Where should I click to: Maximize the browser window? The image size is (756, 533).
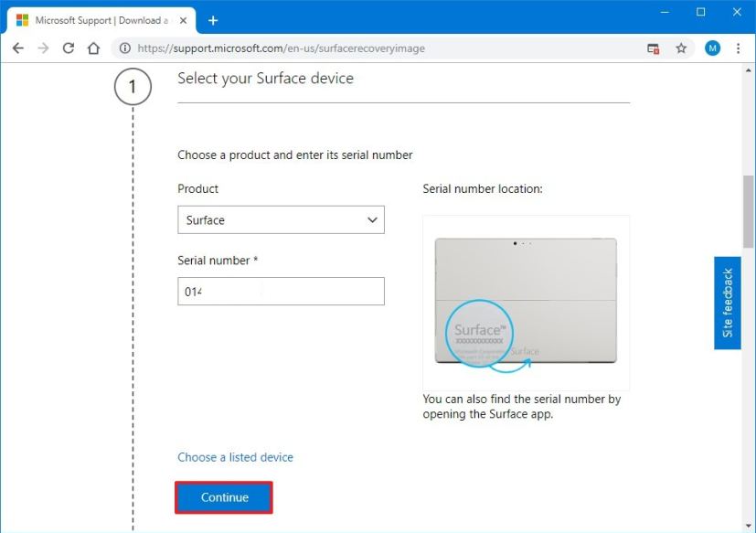coord(701,12)
